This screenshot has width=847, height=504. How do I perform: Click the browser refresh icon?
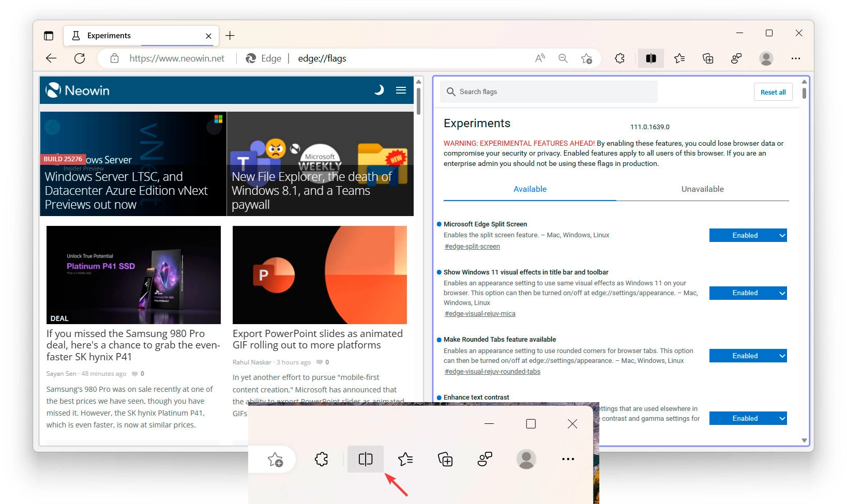[x=80, y=58]
